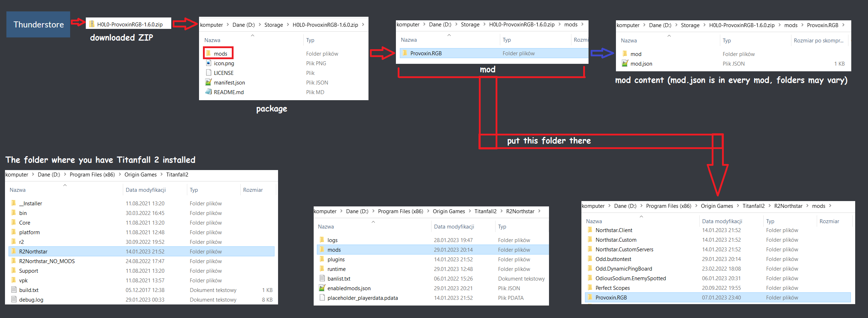This screenshot has width=868, height=318.
Task: Expand the chevron after H0L0-ProvoxinRGB-1.6.0.zip in the package window
Action: pyautogui.click(x=363, y=25)
